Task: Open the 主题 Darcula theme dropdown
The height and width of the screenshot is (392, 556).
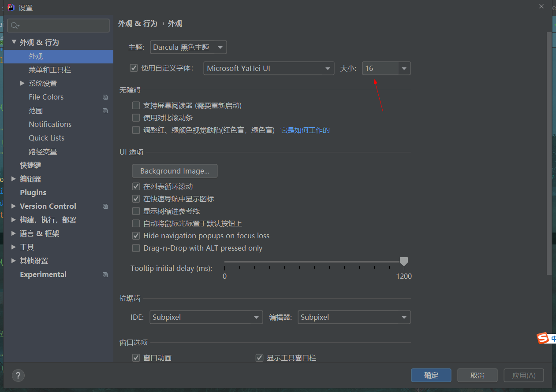Action: (188, 47)
